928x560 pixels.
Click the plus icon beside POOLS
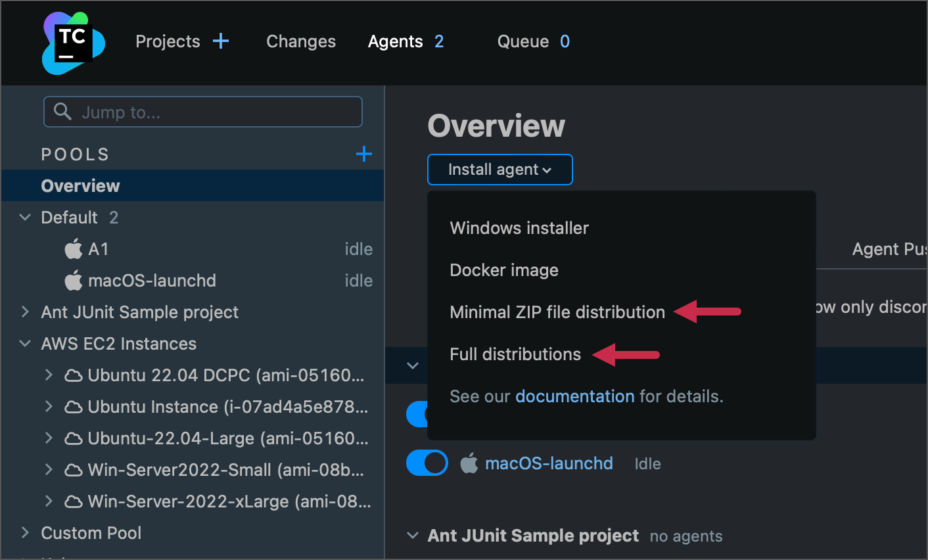(363, 153)
